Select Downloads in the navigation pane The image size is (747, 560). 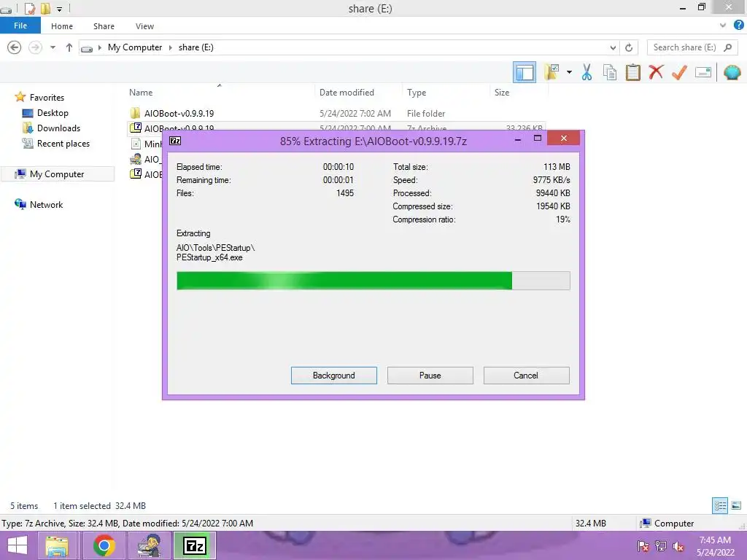[x=58, y=128]
